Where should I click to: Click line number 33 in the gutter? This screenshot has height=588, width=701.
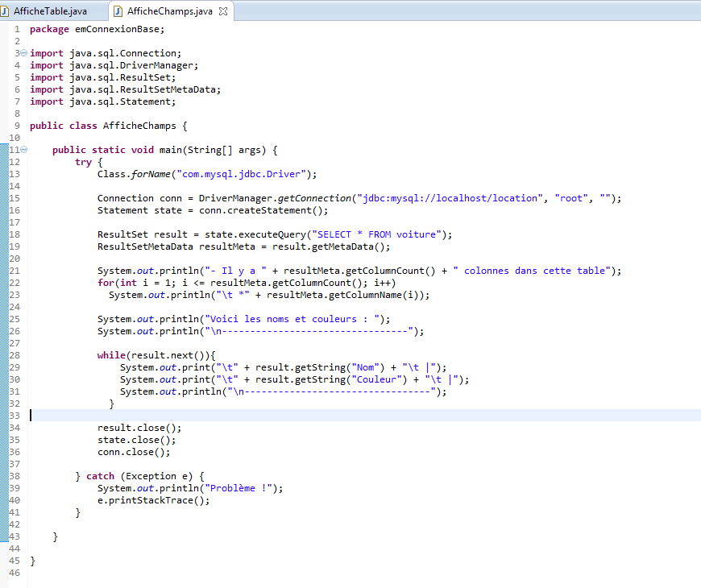(14, 416)
